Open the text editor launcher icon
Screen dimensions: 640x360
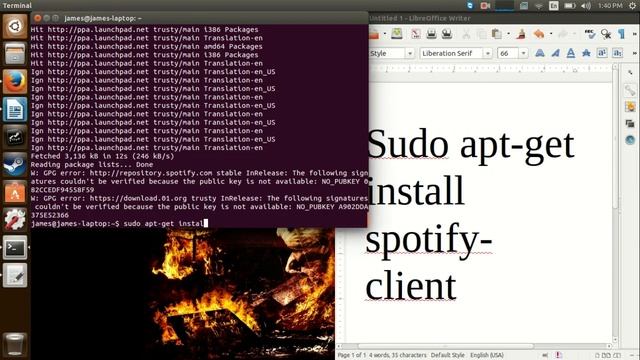point(15,275)
